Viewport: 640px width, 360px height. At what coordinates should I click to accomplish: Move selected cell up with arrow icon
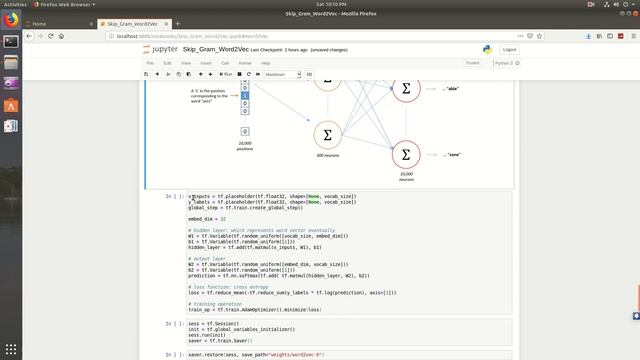[200, 74]
